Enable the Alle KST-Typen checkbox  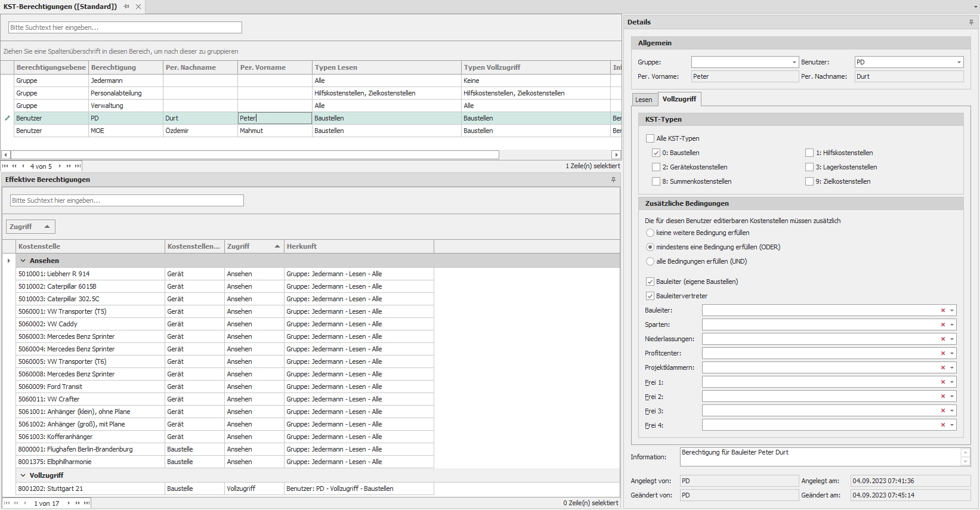(x=650, y=138)
